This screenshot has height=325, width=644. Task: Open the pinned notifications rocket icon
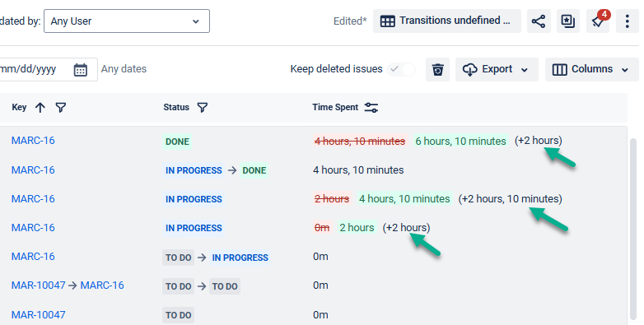[x=598, y=21]
